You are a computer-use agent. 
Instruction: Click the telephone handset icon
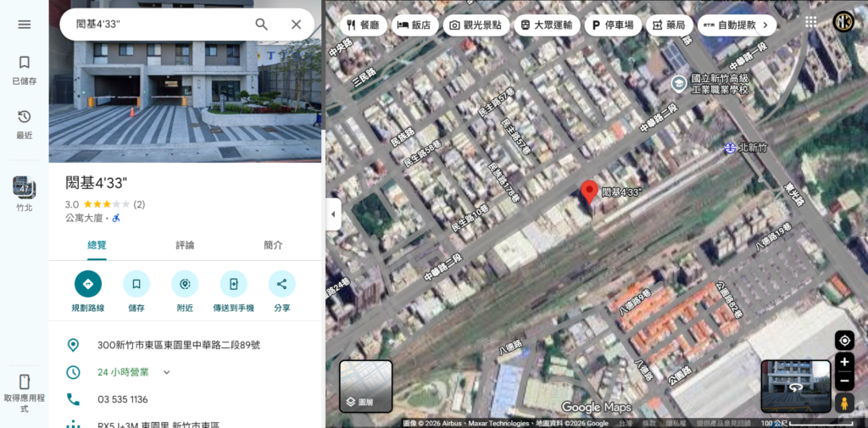[x=73, y=399]
